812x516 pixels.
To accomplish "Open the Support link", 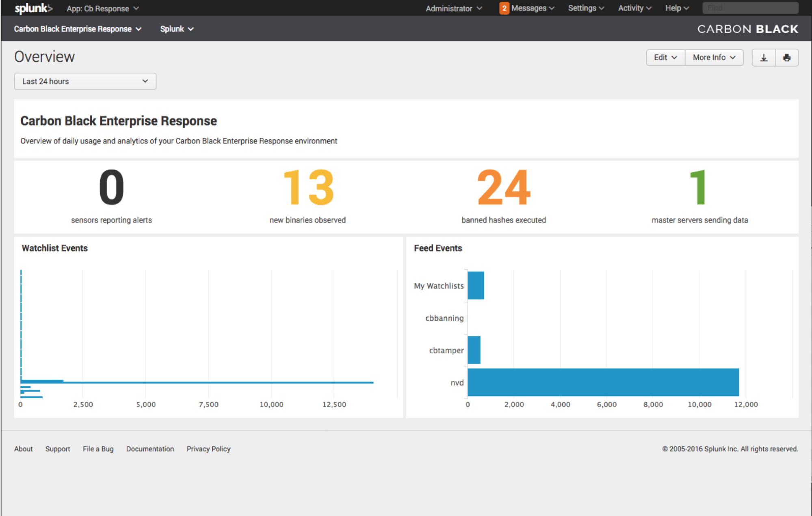I will (x=58, y=449).
